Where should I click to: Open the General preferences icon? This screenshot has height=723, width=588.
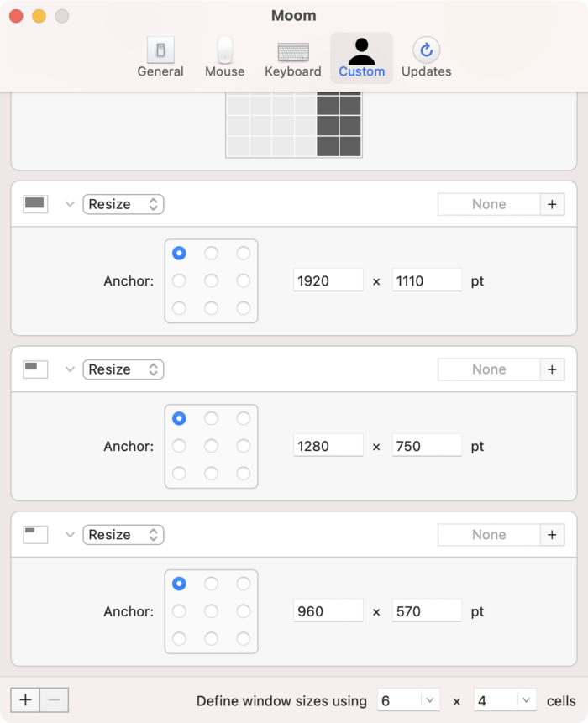tap(160, 57)
